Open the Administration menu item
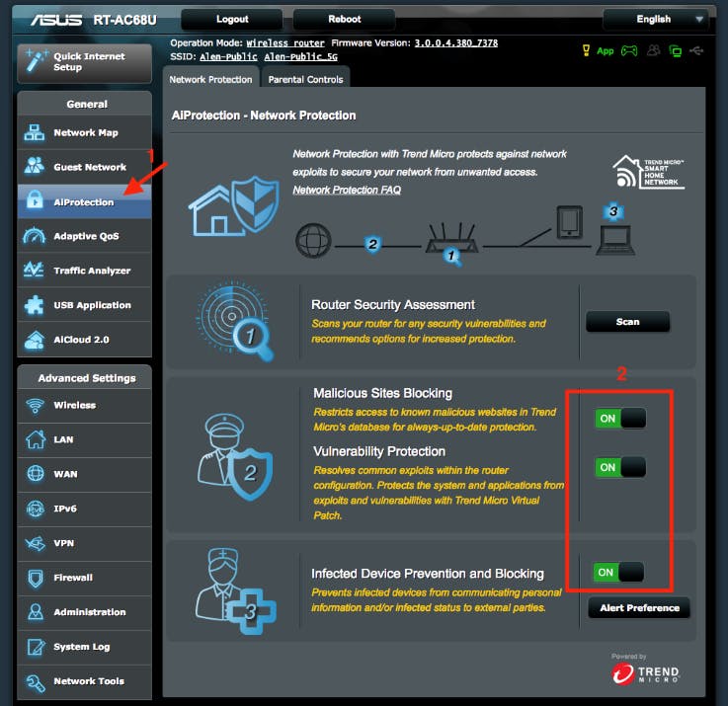 pos(85,612)
